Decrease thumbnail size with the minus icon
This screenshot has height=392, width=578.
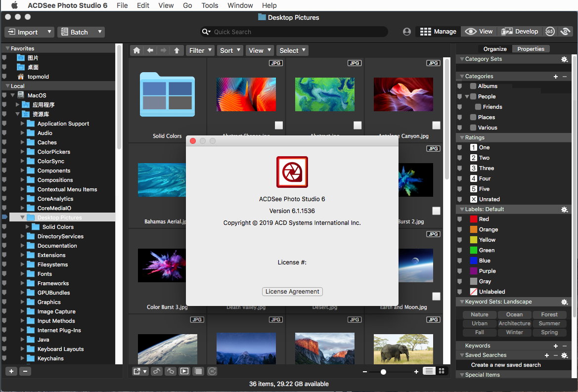(364, 372)
